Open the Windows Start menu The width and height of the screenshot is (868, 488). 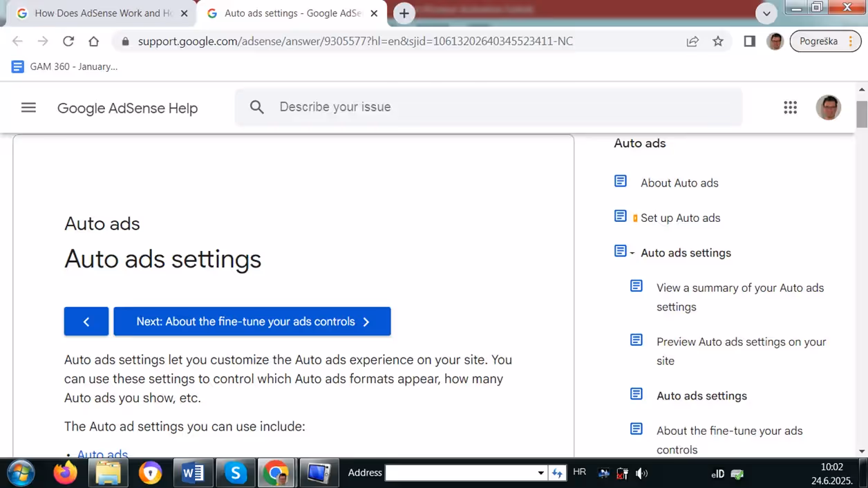21,473
